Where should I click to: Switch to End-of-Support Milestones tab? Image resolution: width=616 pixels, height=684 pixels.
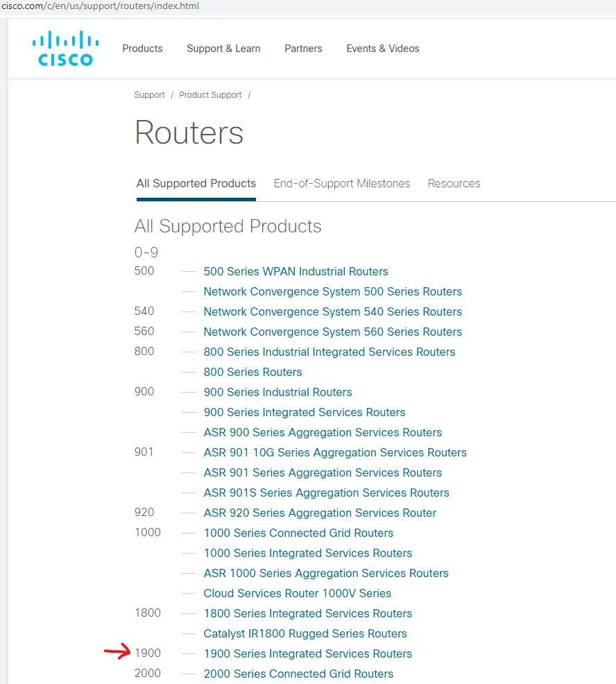pos(341,183)
